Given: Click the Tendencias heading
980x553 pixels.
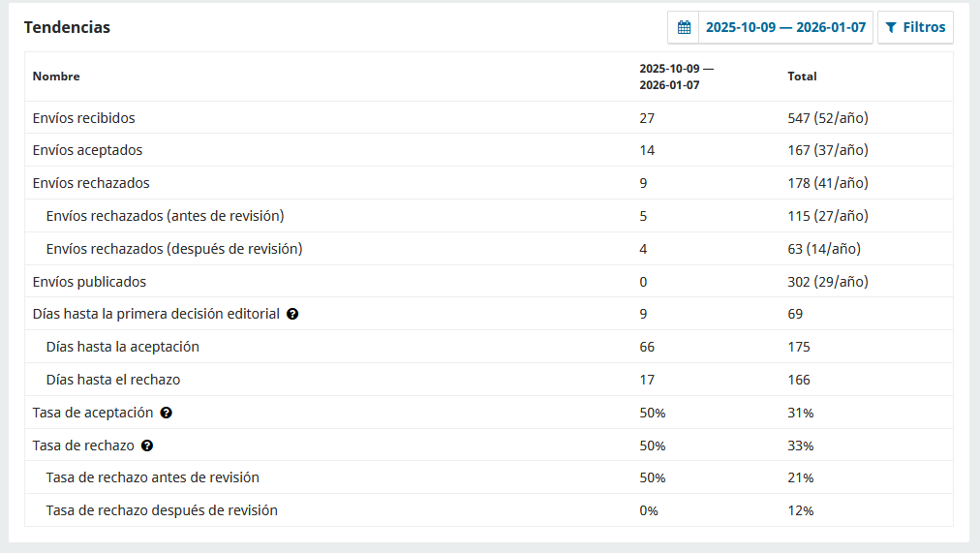Looking at the screenshot, I should (x=67, y=27).
